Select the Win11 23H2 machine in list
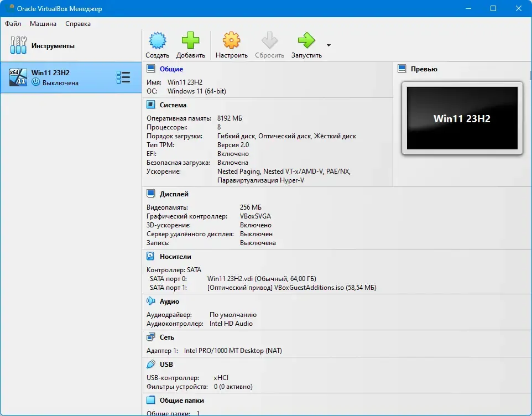This screenshot has width=532, height=416. coord(71,77)
